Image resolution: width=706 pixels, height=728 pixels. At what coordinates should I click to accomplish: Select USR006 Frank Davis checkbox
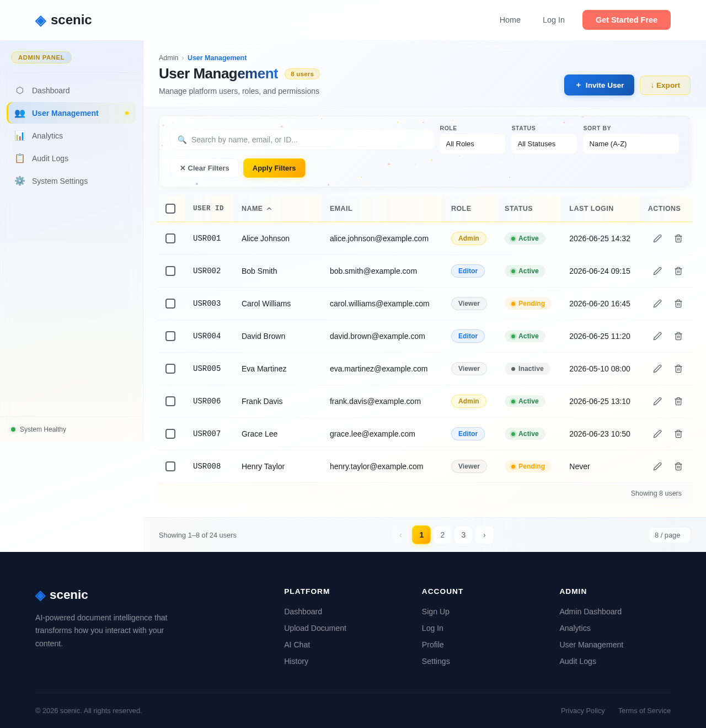pyautogui.click(x=170, y=401)
